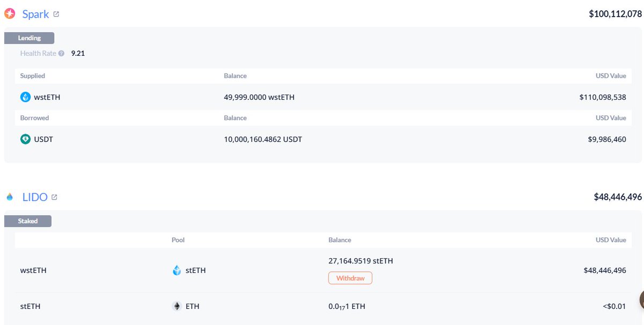Screen dimensions: 644x325
Task: Click the stETH row label in Staked
Action: tap(30, 306)
